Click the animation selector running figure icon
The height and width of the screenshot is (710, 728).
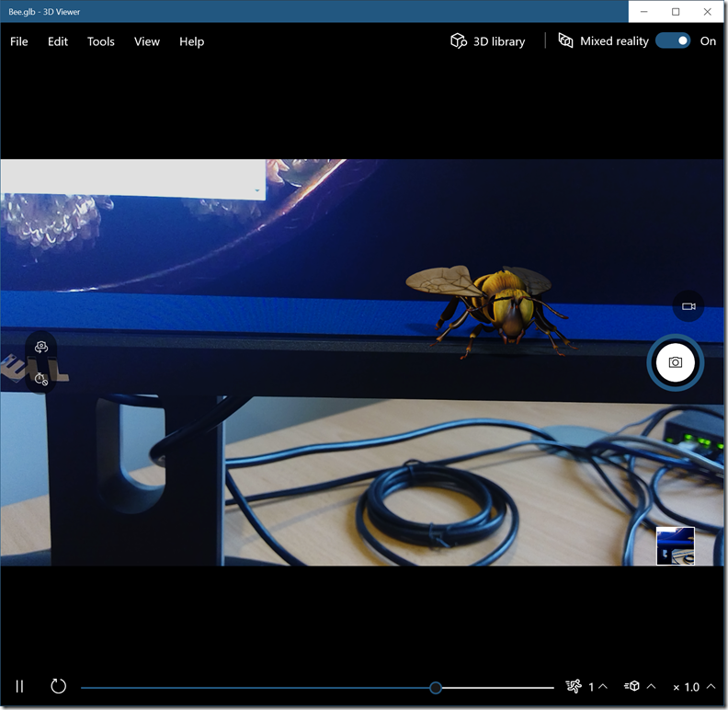click(573, 686)
